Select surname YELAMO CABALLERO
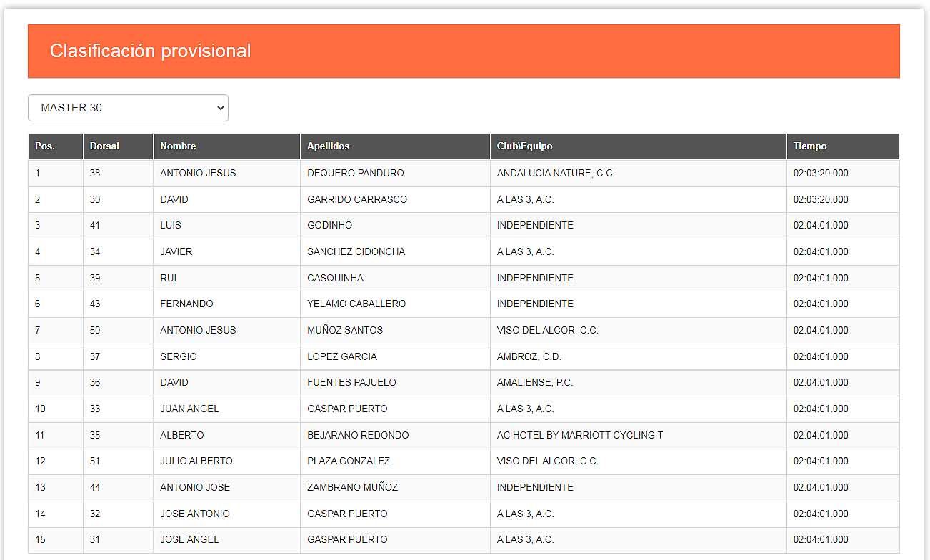Image resolution: width=930 pixels, height=560 pixels. 356,304
